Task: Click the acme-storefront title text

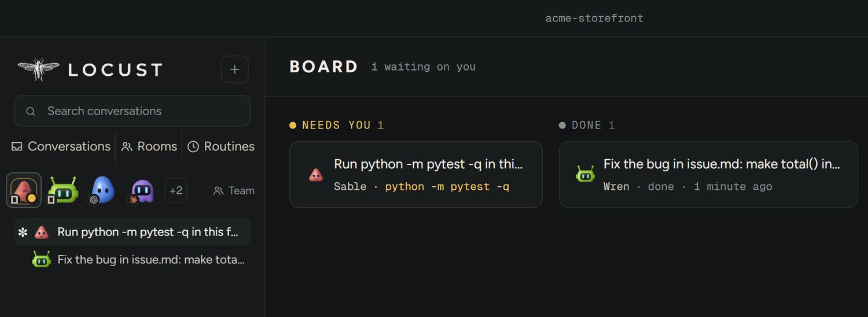Action: [x=594, y=18]
